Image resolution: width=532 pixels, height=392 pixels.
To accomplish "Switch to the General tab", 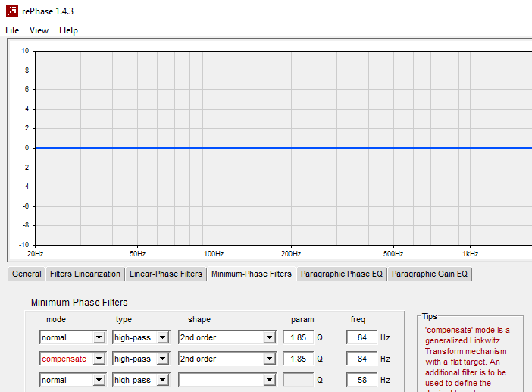I will point(27,274).
